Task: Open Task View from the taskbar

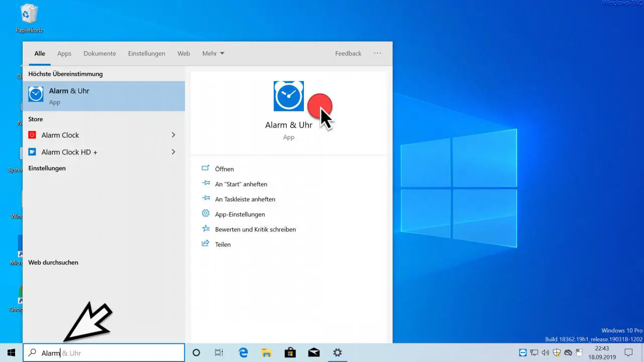Action: [x=219, y=353]
